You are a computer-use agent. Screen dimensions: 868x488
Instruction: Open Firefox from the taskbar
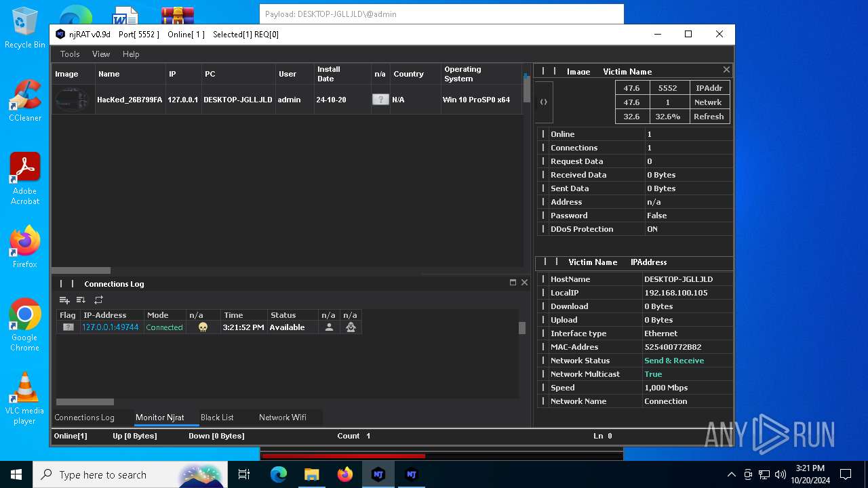(345, 474)
